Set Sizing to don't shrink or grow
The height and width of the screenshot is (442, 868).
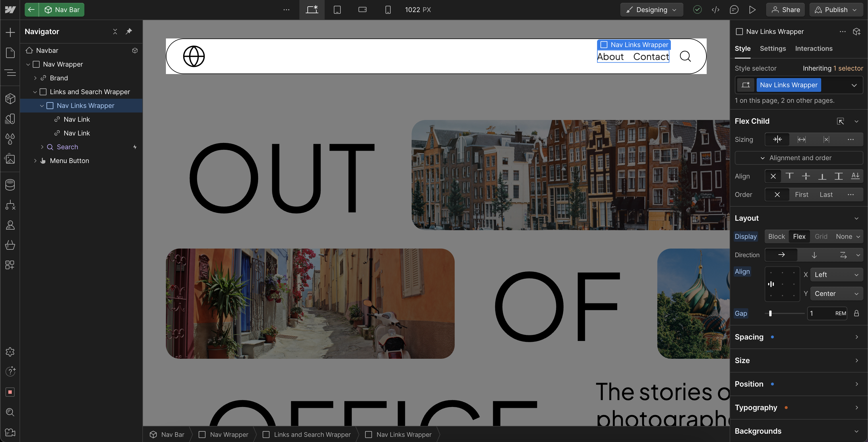click(x=826, y=139)
